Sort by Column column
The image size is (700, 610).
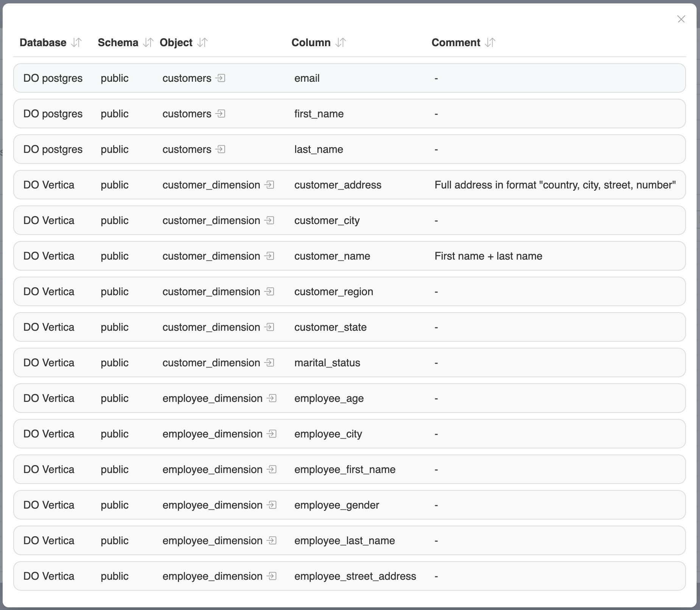341,42
